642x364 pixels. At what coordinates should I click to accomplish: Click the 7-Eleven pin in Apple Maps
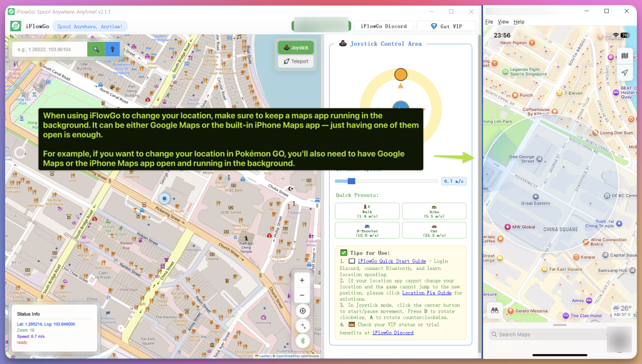[x=559, y=93]
